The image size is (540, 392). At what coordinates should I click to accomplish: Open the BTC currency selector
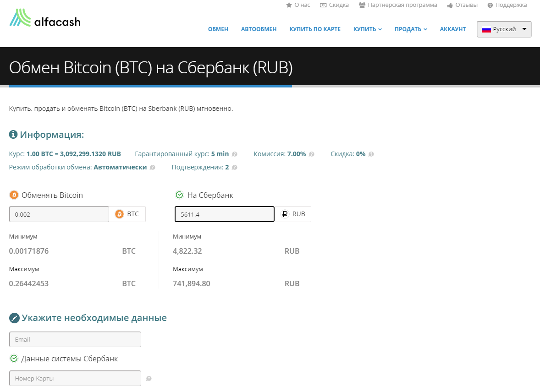pos(127,214)
